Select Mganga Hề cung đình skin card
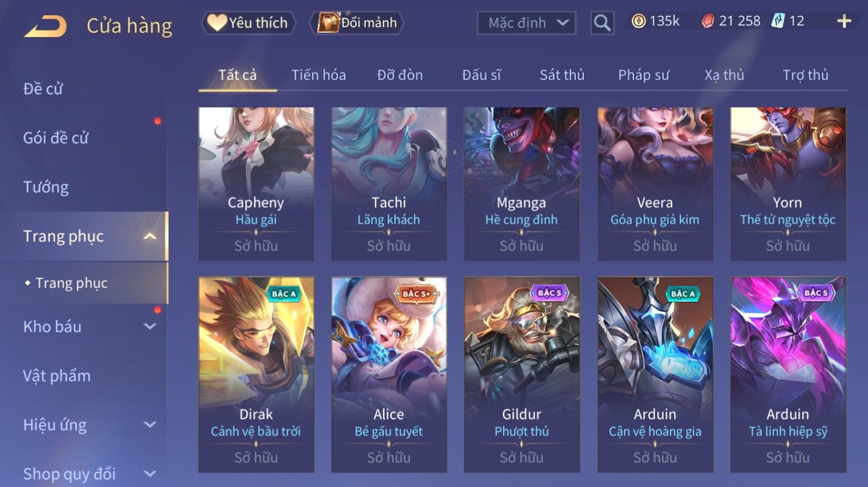Viewport: 868px width, 487px height. [521, 184]
